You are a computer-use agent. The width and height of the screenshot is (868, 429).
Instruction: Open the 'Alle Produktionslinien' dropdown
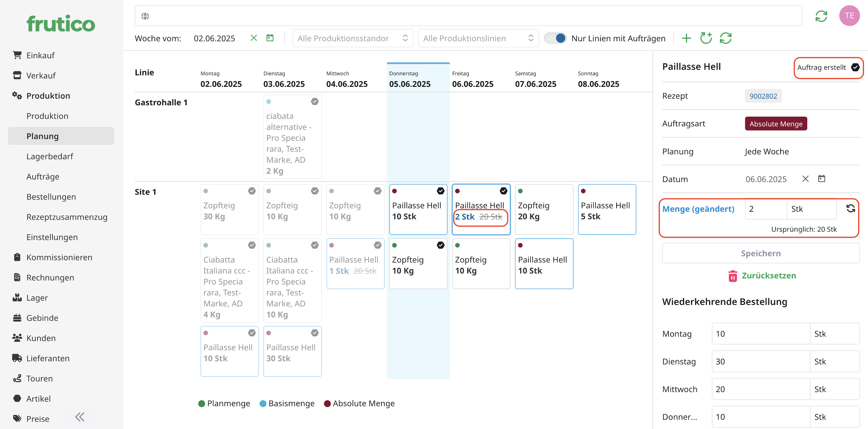pos(478,38)
